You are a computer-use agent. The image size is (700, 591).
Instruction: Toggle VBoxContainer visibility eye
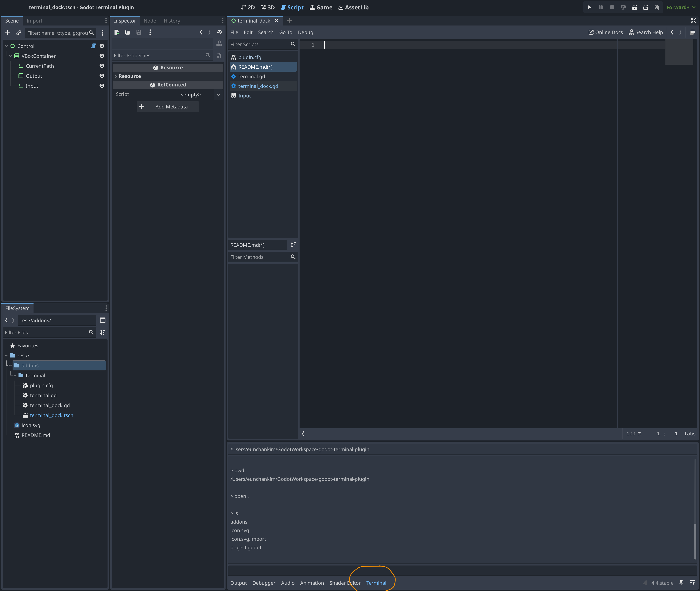[102, 56]
